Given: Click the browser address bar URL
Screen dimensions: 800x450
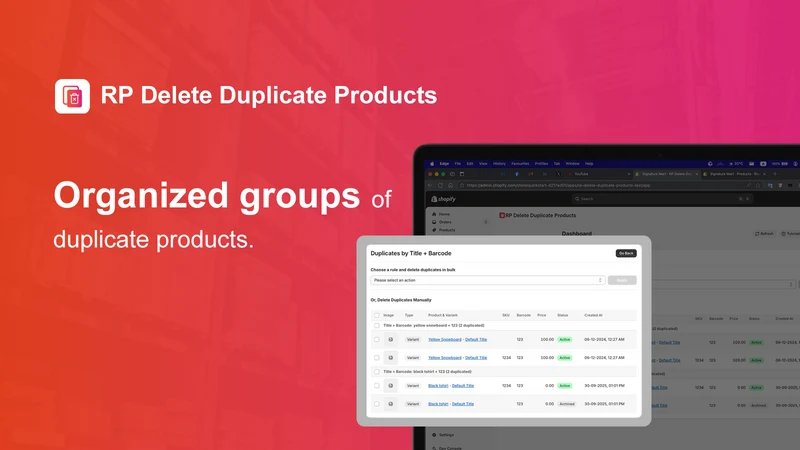Looking at the screenshot, I should click(x=558, y=185).
